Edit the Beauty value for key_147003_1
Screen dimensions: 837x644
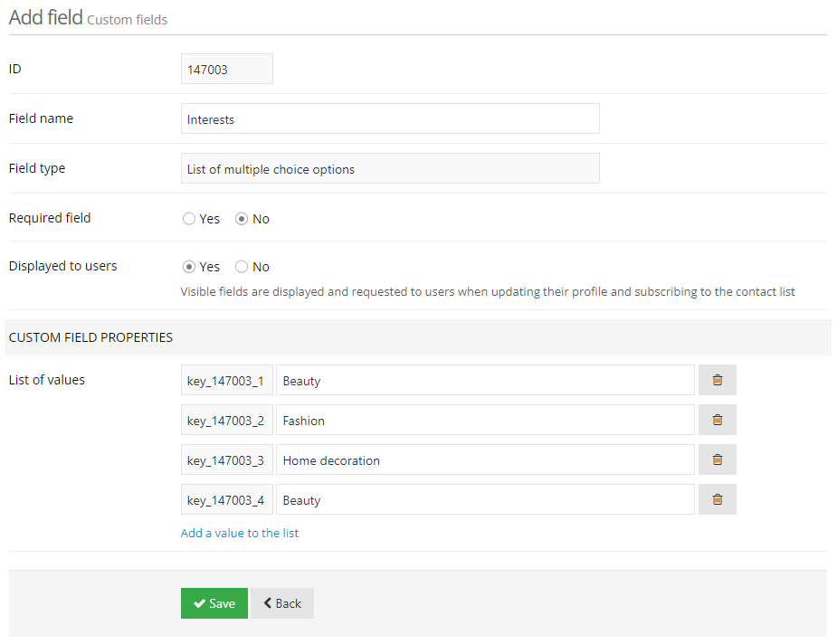[x=485, y=380]
